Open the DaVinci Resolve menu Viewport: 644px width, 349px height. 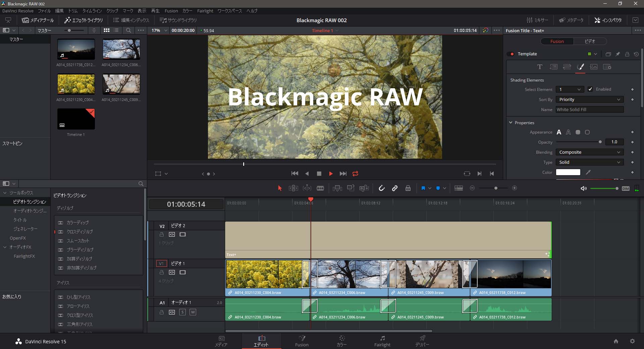(x=18, y=11)
